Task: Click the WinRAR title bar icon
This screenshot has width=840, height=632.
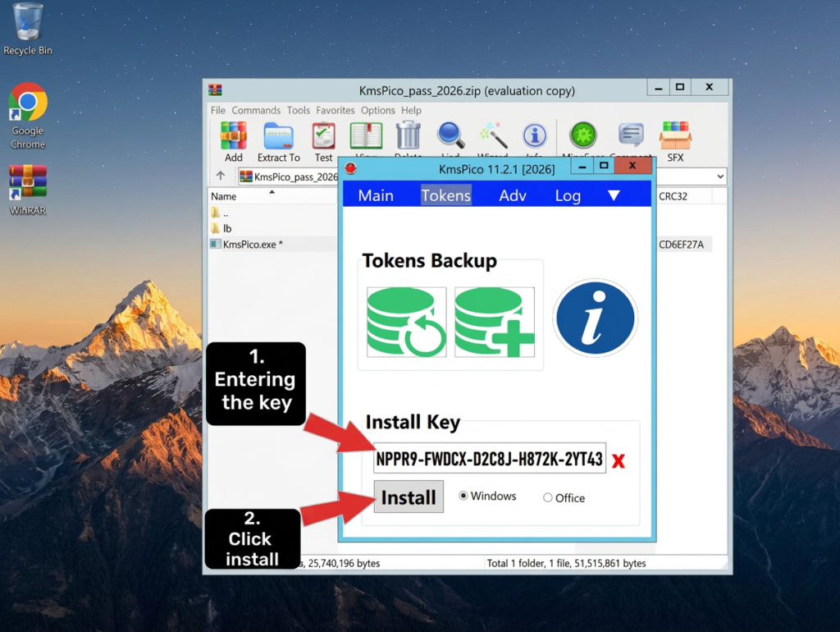Action: click(x=216, y=90)
